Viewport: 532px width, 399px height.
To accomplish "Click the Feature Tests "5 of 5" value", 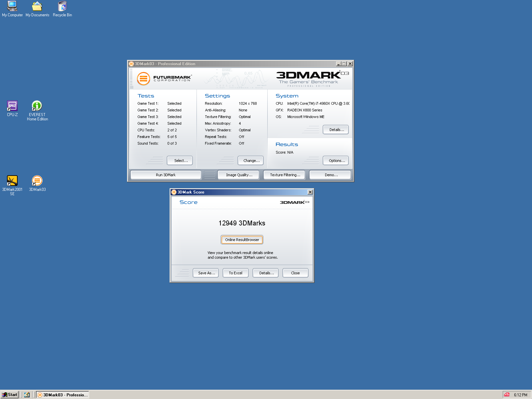I will click(x=172, y=137).
